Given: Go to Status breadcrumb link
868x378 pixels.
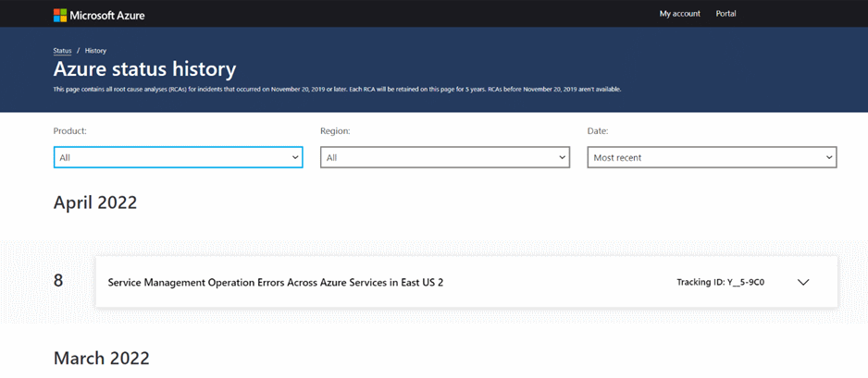Looking at the screenshot, I should coord(62,51).
